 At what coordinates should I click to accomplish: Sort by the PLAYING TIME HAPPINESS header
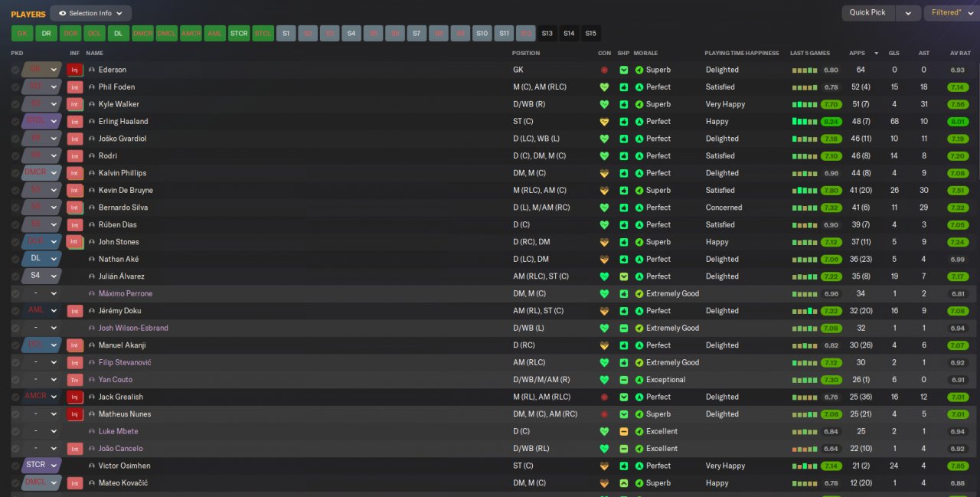[741, 54]
